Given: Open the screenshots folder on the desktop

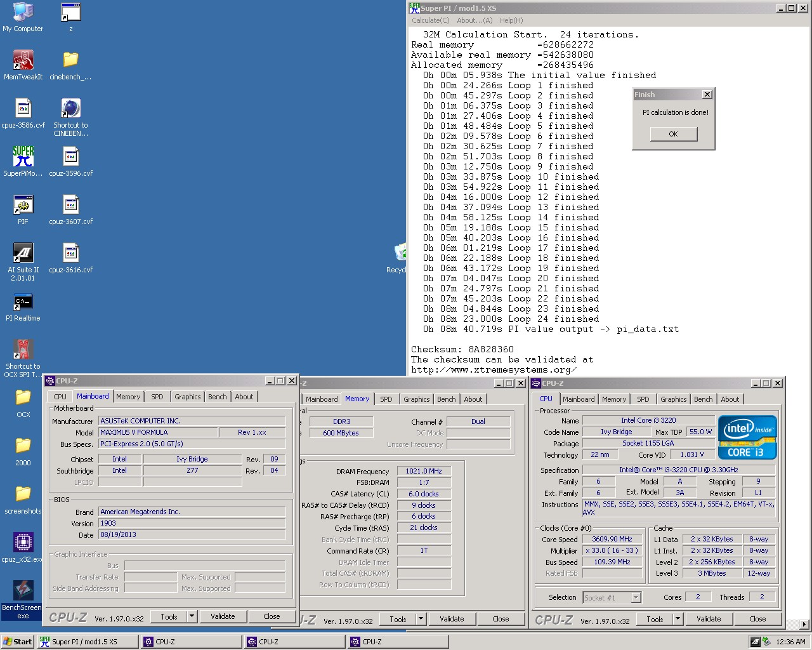Looking at the screenshot, I should point(23,500).
